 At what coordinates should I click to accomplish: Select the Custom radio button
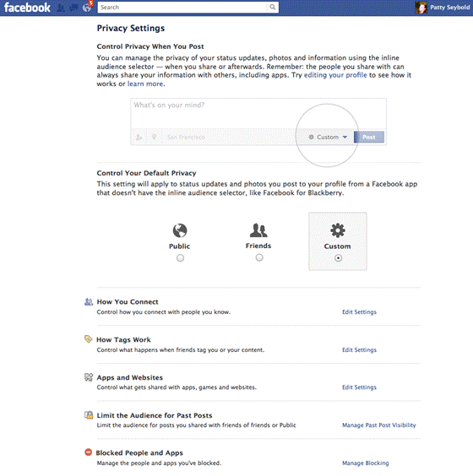pos(338,258)
